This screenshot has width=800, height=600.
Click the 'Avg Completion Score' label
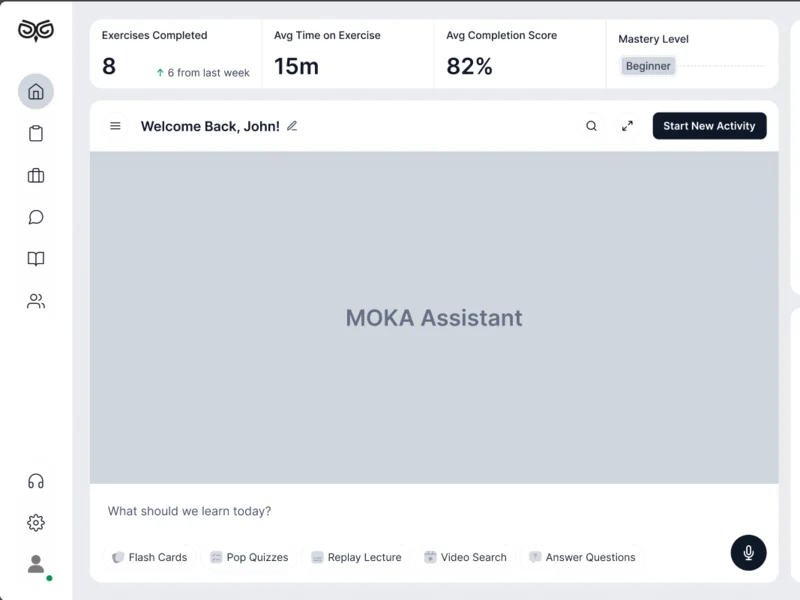502,35
